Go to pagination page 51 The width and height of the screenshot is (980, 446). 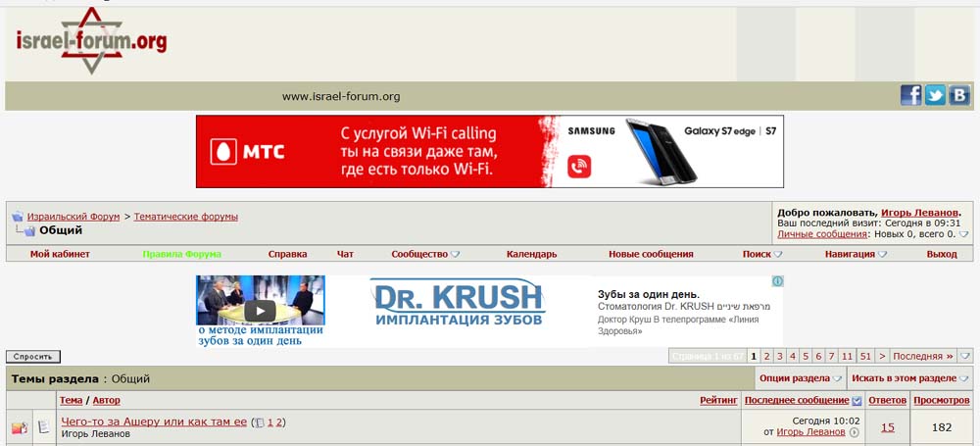[x=865, y=356]
